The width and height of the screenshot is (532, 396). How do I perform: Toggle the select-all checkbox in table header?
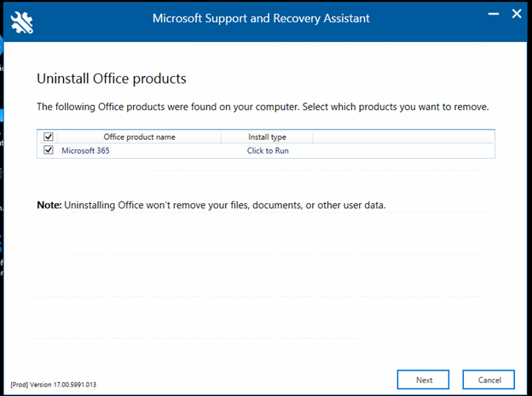pos(49,137)
